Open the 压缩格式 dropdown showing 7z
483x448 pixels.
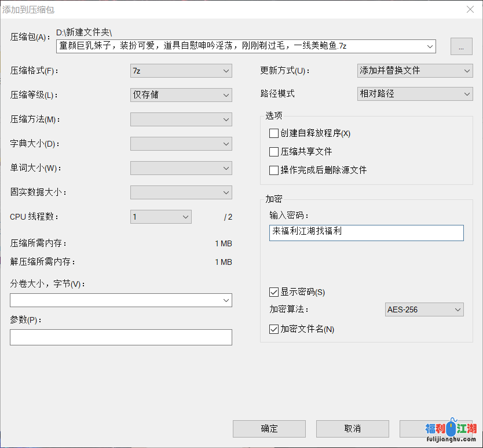[x=181, y=71]
